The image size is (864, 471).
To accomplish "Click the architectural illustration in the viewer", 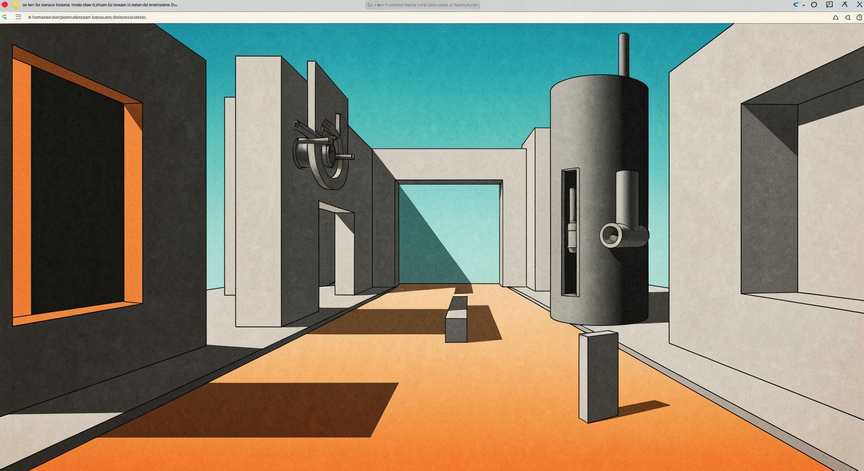I will coord(432,247).
